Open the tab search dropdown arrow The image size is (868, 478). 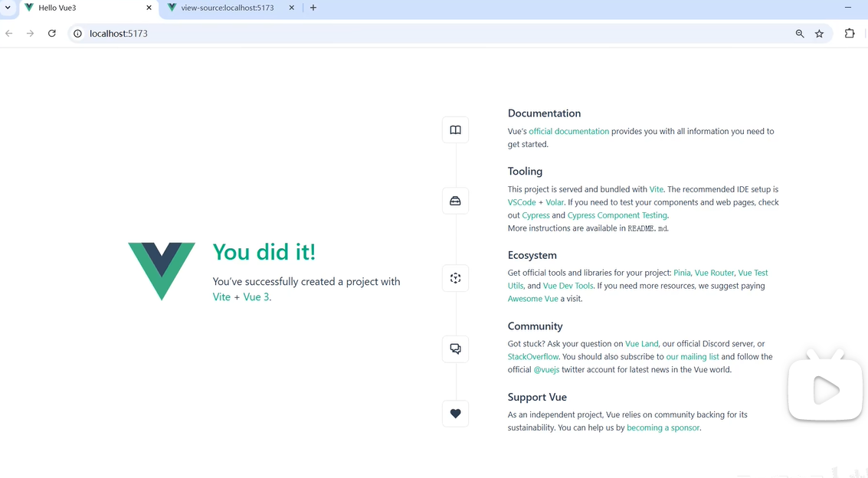[8, 8]
